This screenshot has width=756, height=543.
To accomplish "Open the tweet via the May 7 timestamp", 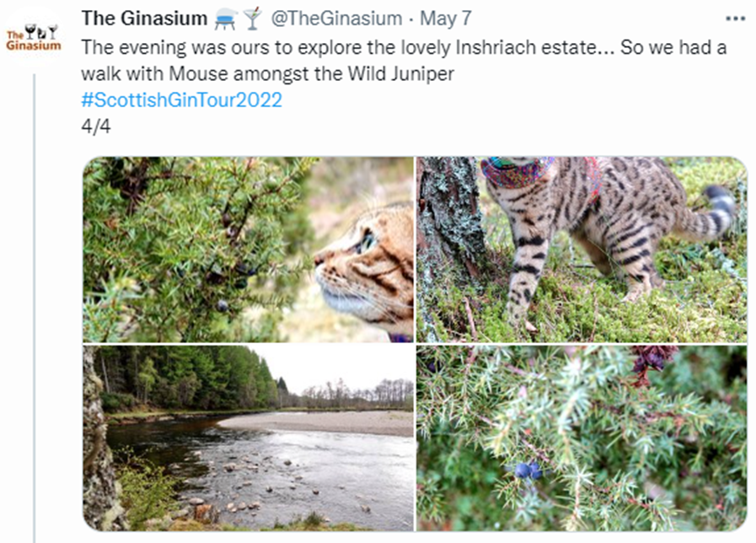I will 446,18.
